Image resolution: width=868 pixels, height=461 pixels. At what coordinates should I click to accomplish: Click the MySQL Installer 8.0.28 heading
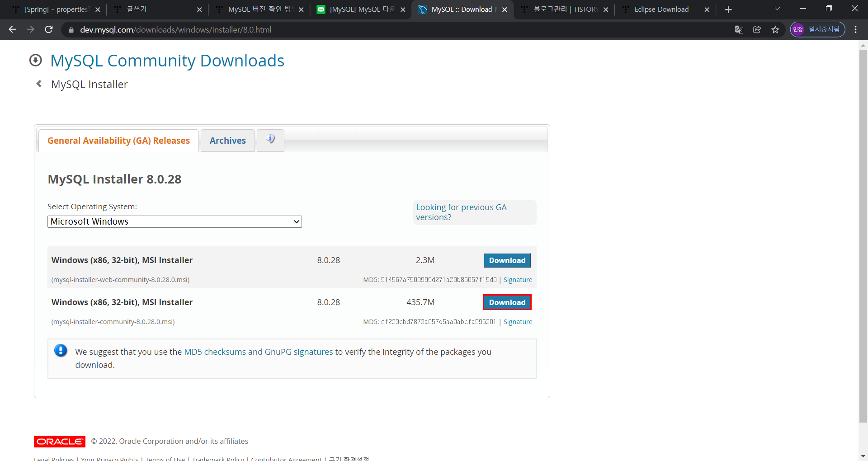114,179
